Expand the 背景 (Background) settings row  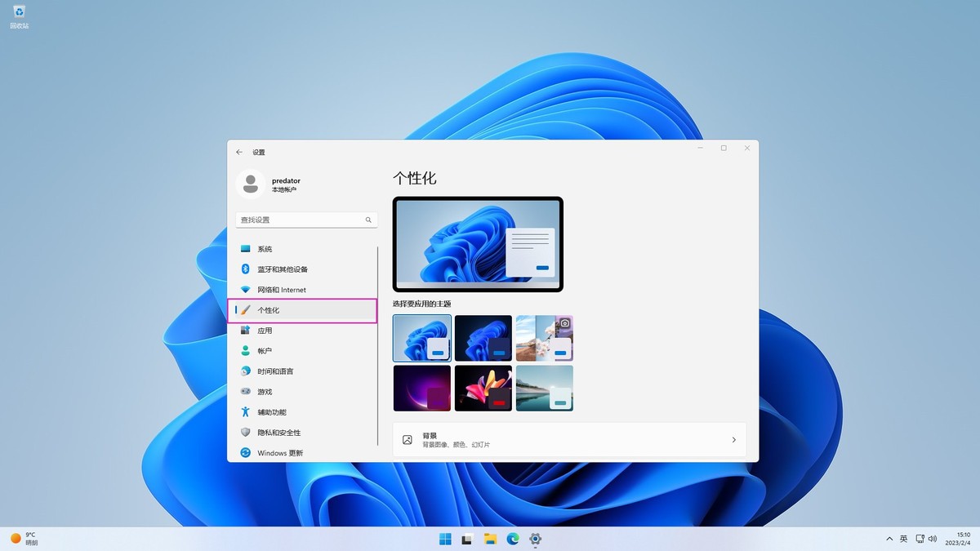[569, 439]
